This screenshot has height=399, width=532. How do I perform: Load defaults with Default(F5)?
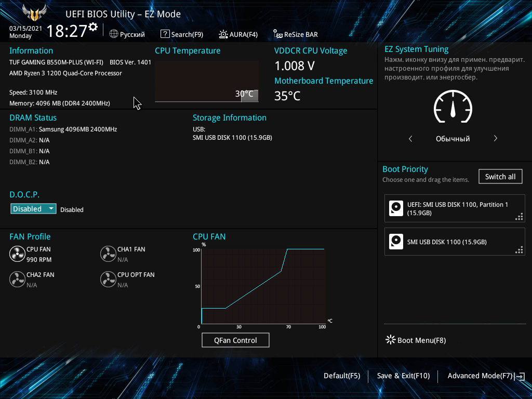click(x=342, y=376)
